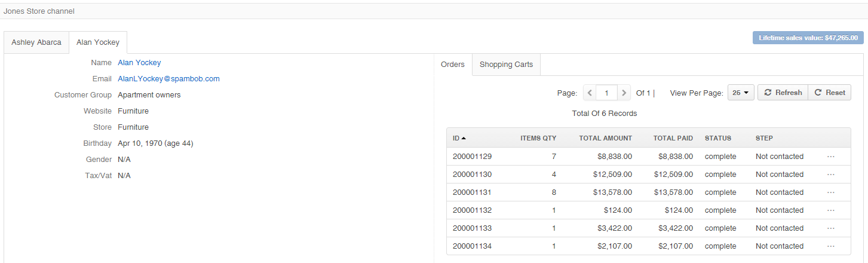Viewport: 868px width, 263px height.
Task: Open row actions for order 200001132
Action: [x=830, y=210]
